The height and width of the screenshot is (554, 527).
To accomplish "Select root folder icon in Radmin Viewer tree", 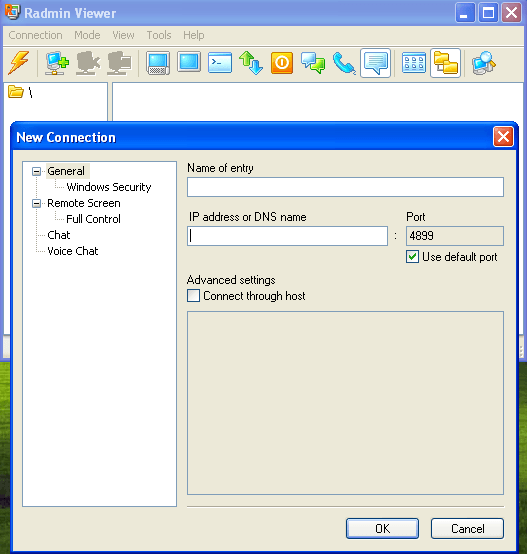I will 16,92.
